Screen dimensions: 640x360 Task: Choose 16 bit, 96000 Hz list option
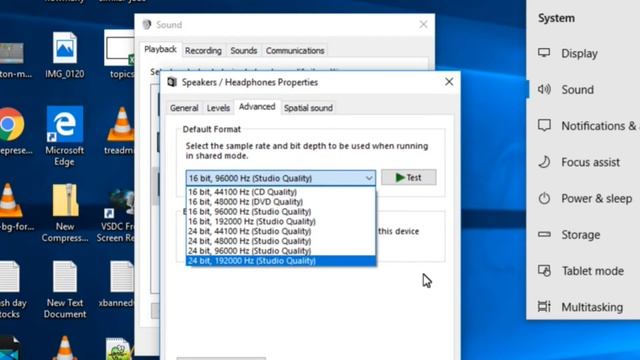pos(281,211)
